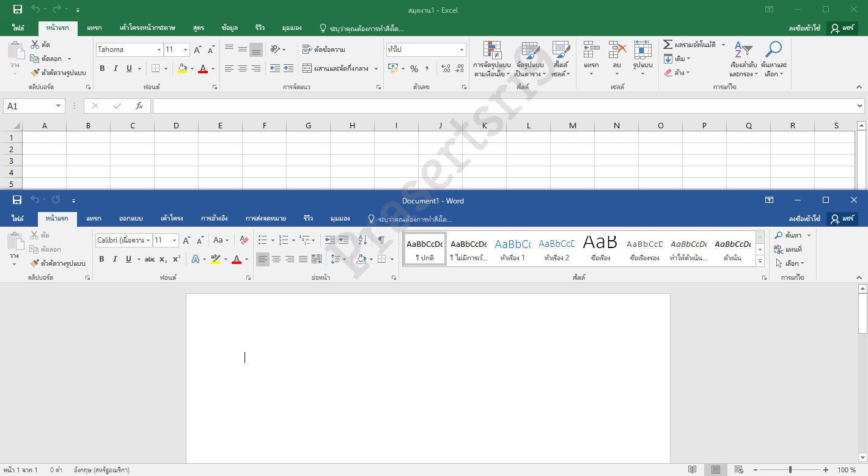Open Excel number format dropdown (ทั่วไป)
This screenshot has height=476, width=868.
coord(462,49)
